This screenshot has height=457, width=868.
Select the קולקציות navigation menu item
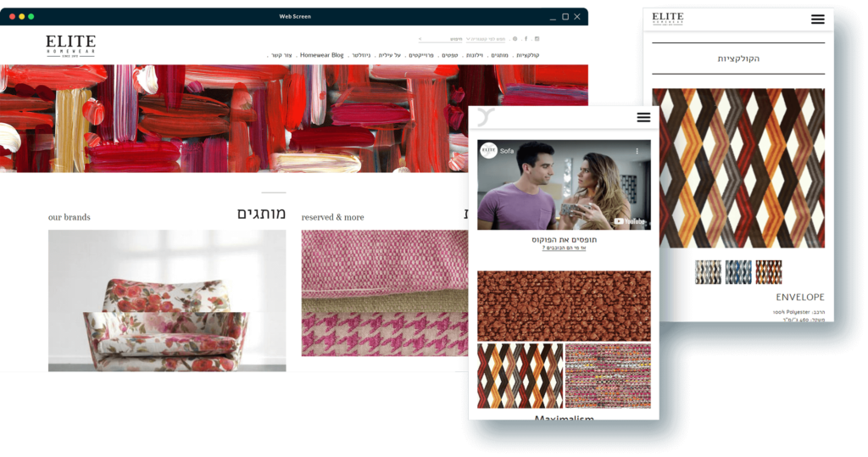click(527, 55)
